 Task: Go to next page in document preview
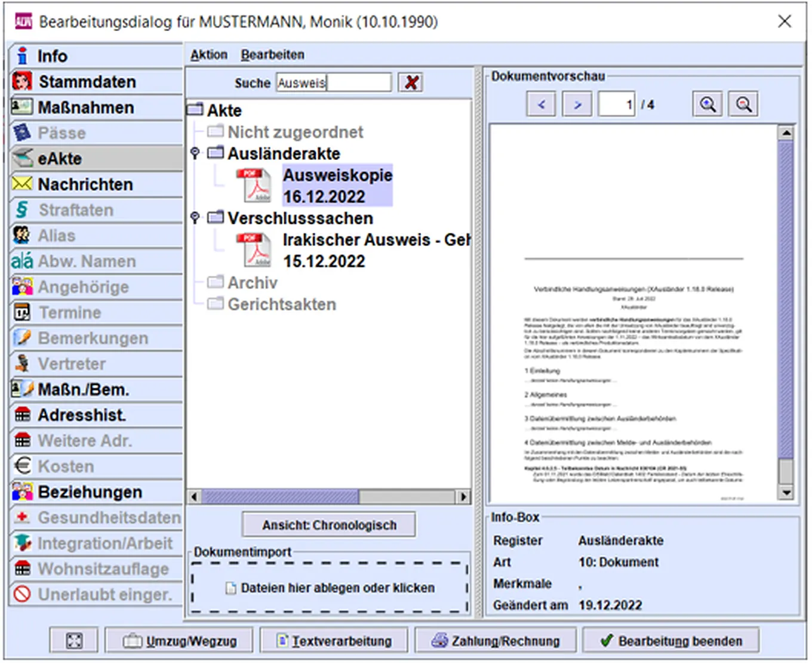click(x=577, y=104)
